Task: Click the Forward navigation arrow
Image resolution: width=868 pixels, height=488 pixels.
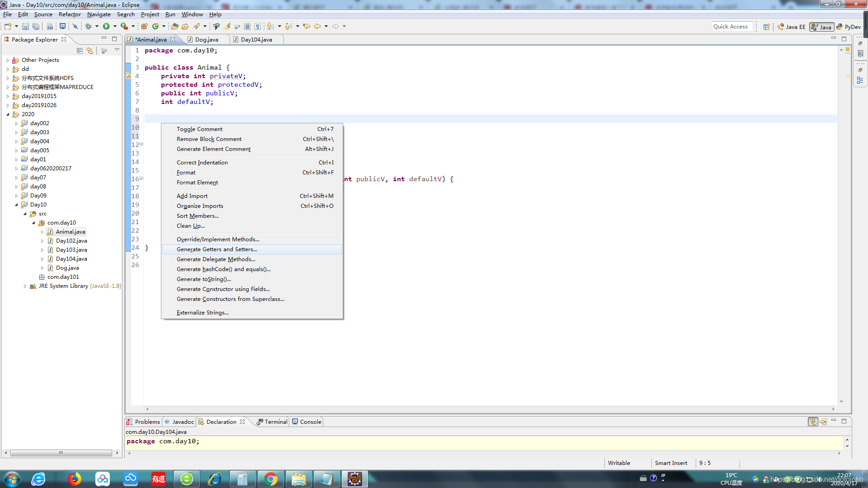Action: tap(335, 26)
